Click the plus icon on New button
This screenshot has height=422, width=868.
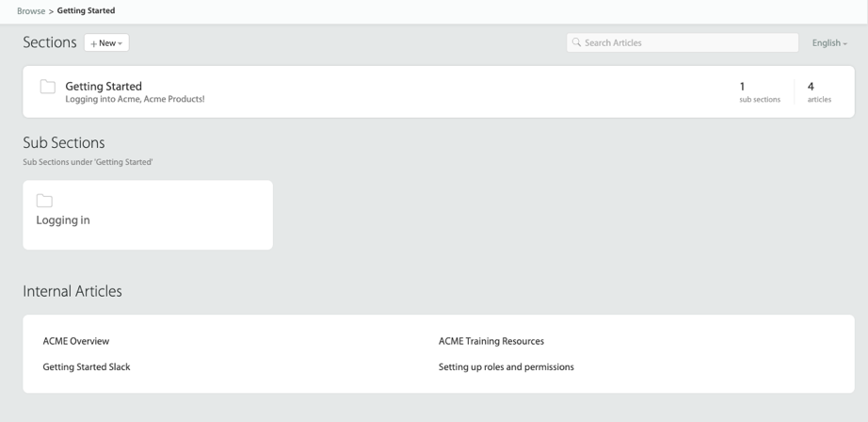94,43
